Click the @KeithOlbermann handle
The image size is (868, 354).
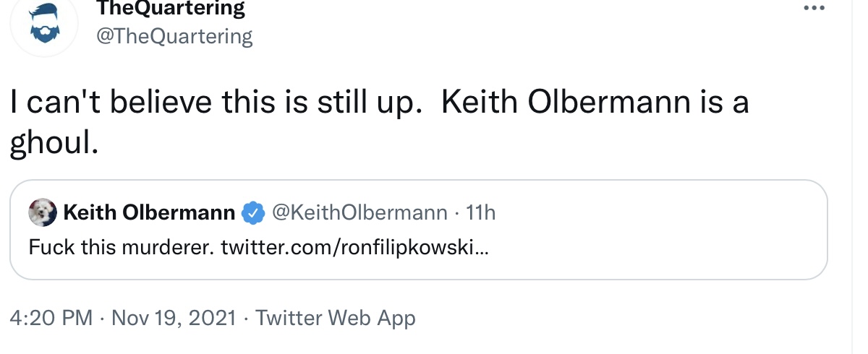[359, 213]
